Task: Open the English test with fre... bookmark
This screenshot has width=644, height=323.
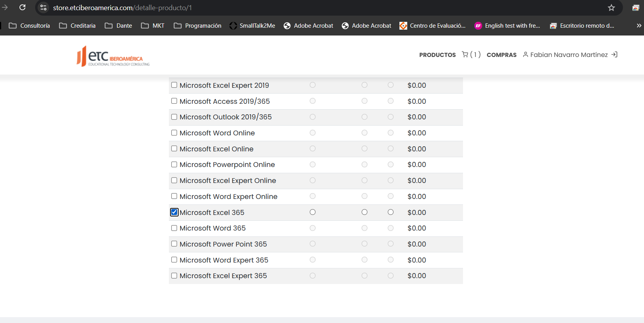Action: point(507,26)
